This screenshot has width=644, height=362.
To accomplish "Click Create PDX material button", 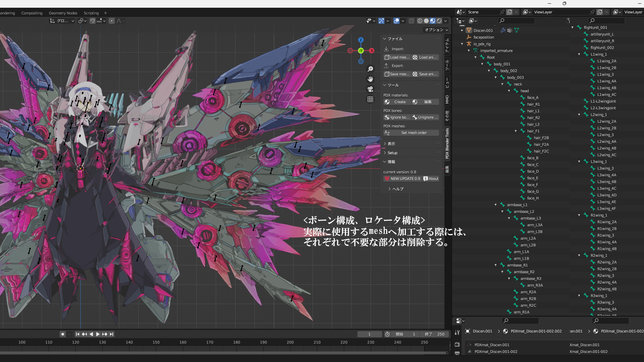I will (397, 102).
